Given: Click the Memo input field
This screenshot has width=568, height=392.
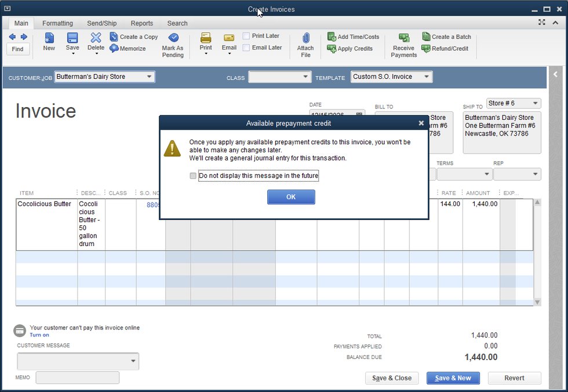Looking at the screenshot, I should 78,378.
